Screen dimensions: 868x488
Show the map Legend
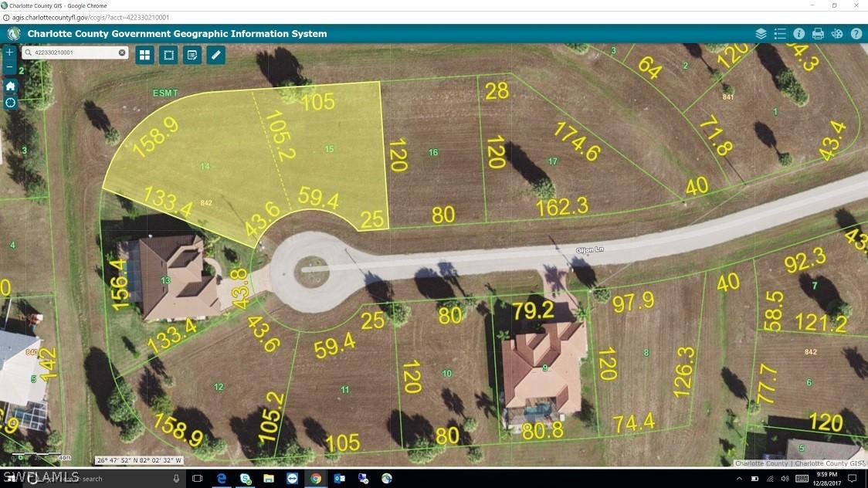(x=780, y=34)
